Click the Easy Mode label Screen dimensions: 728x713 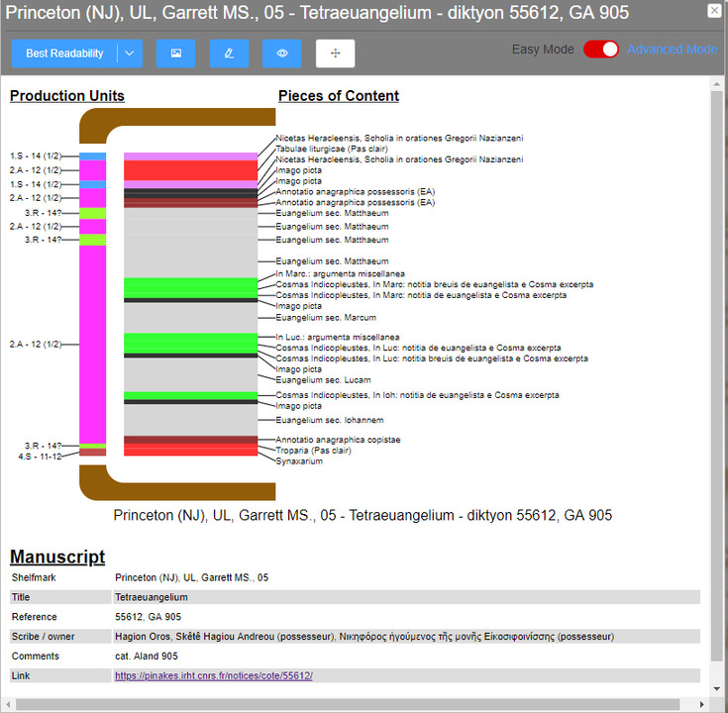543,50
